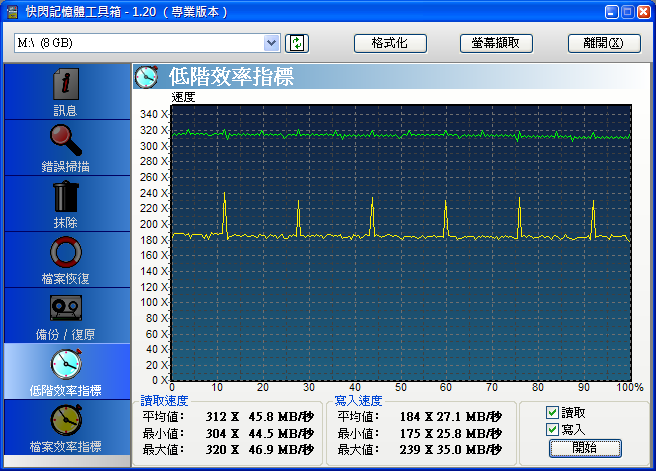Switch to the 抹除 sidebar label

65,223
